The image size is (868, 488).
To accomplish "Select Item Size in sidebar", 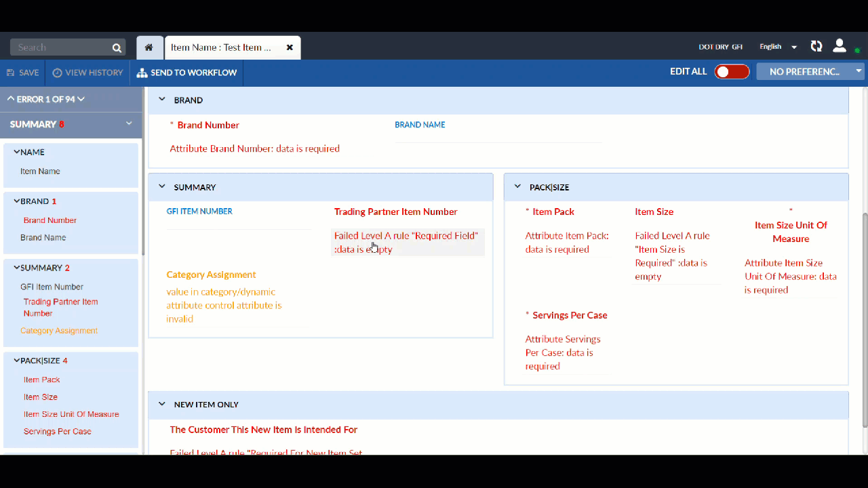I will (x=41, y=397).
